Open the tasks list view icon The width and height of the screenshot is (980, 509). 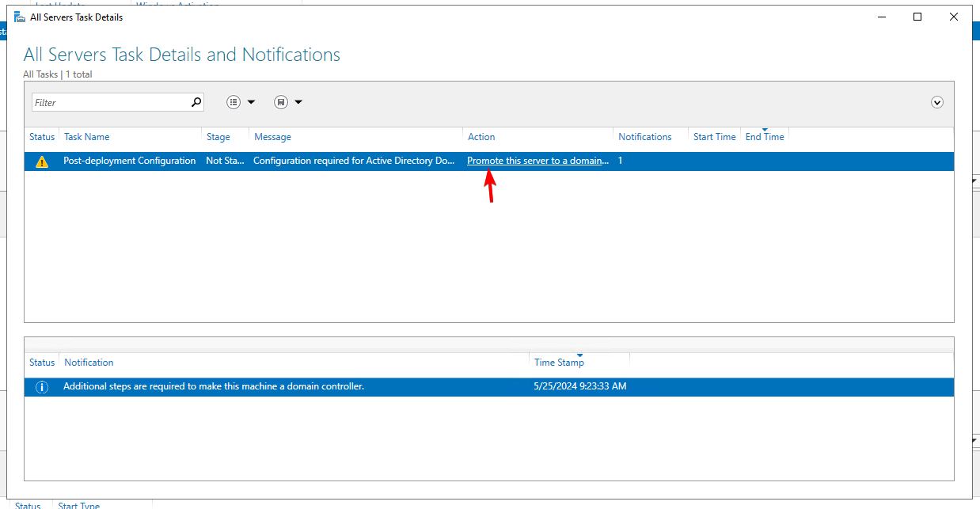[x=233, y=101]
